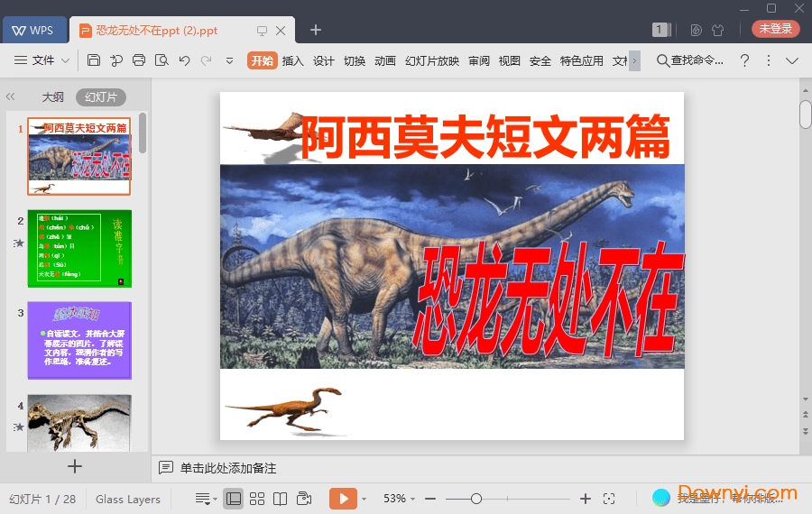Add new slide with plus button
This screenshot has width=812, height=514.
tap(75, 466)
